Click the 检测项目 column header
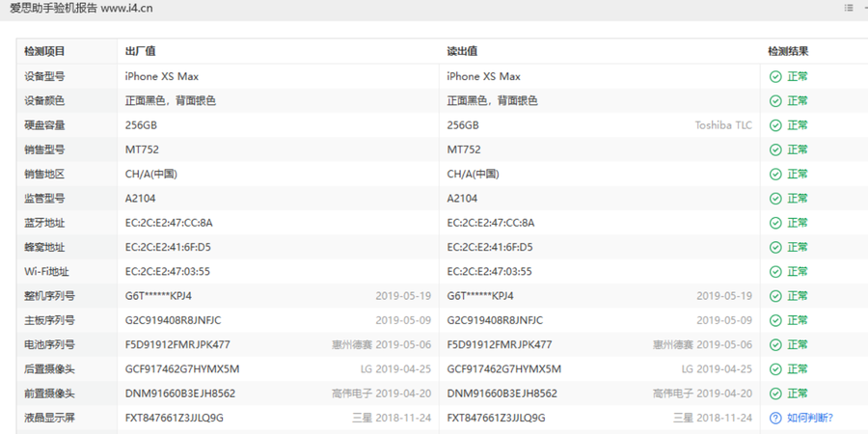 pos(44,51)
